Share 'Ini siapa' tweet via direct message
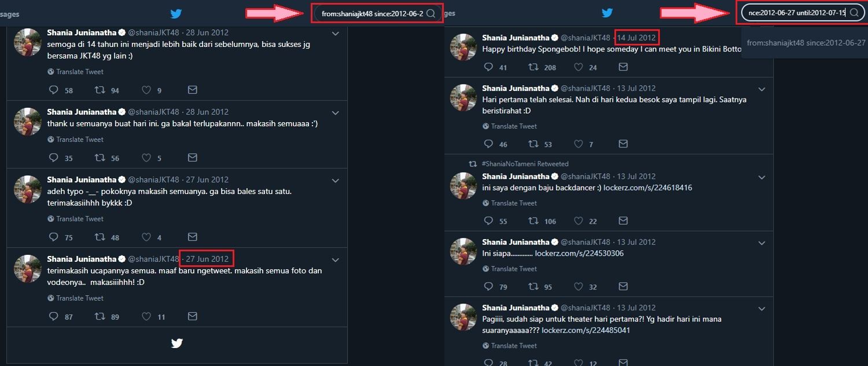This screenshot has width=868, height=366. tap(623, 287)
